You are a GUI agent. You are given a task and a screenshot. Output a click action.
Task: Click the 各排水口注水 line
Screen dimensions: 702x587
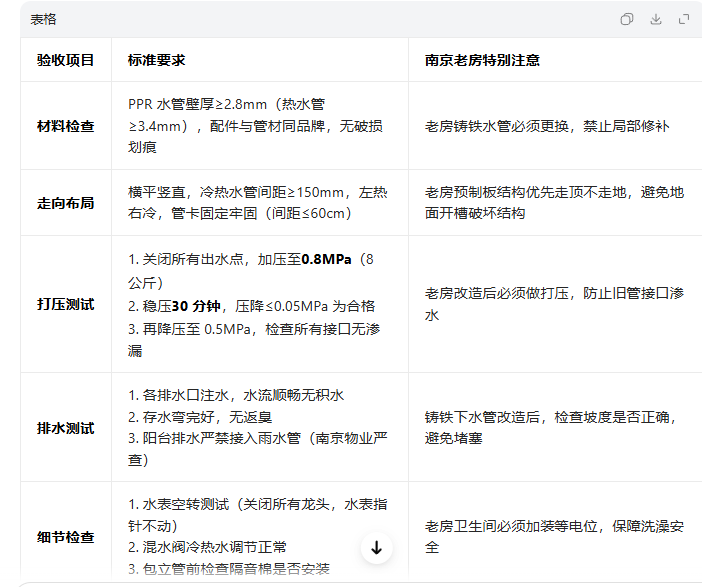(236, 395)
